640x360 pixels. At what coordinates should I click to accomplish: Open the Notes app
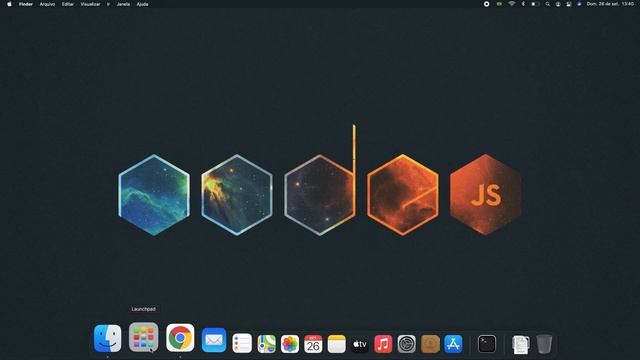click(337, 344)
